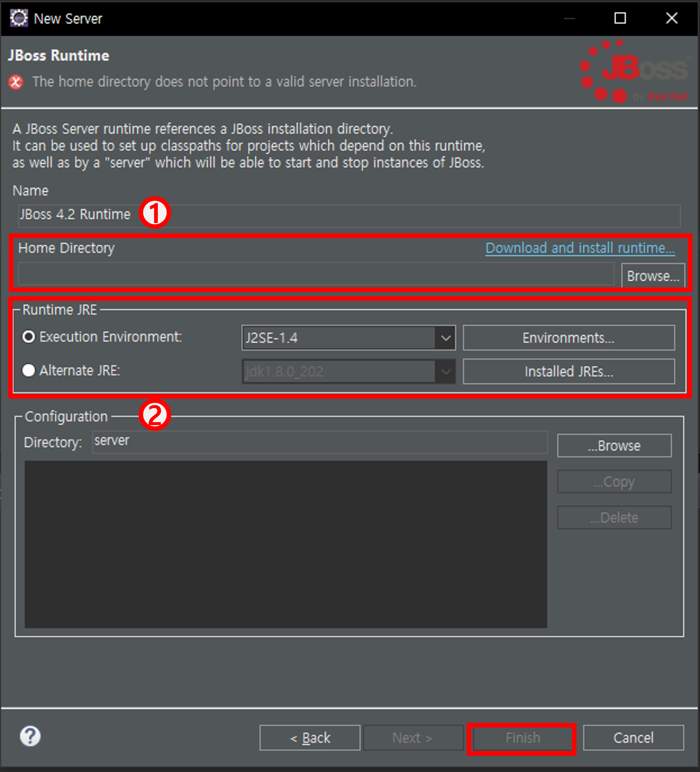This screenshot has width=700, height=772.
Task: Close the New Server dialog
Action: [x=672, y=18]
